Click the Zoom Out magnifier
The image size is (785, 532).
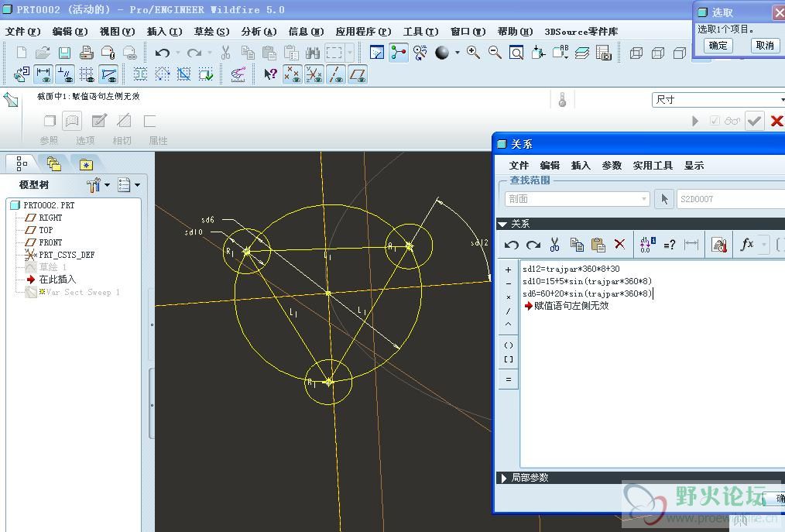(495, 52)
